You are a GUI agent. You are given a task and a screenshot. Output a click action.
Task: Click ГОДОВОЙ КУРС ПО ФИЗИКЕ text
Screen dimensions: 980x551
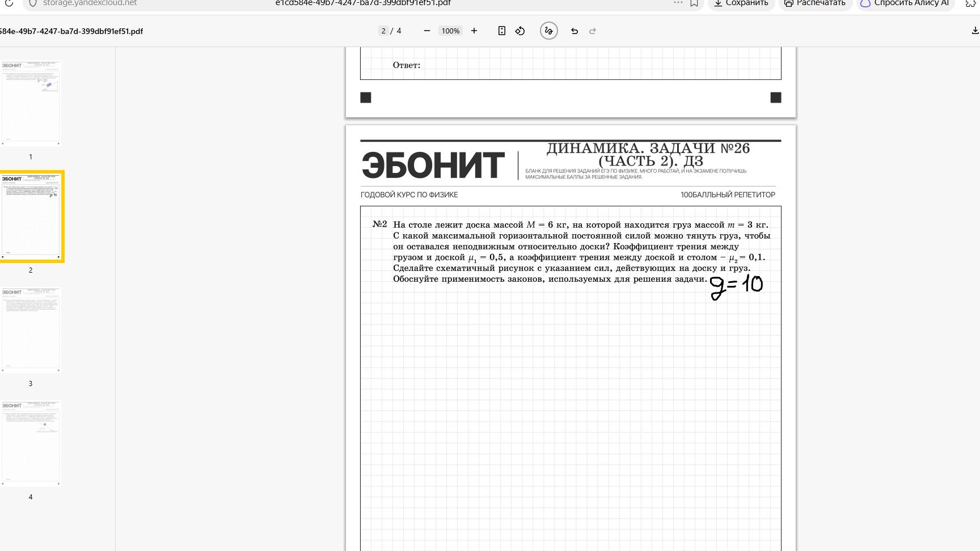coord(409,194)
